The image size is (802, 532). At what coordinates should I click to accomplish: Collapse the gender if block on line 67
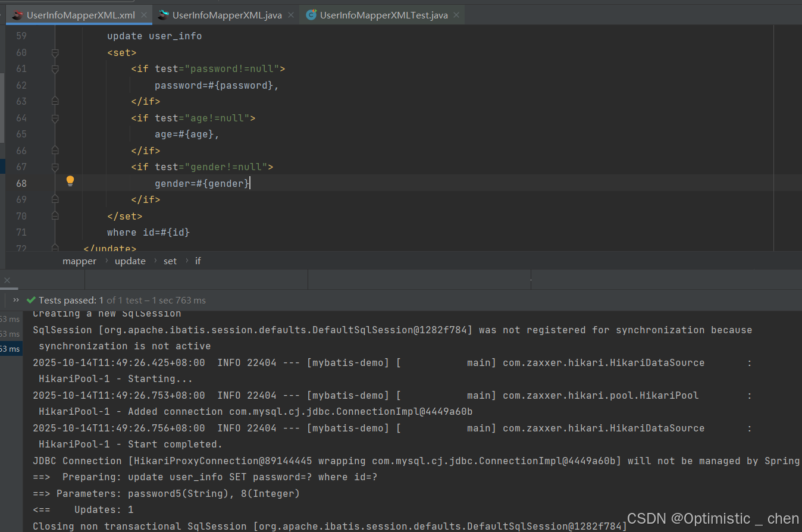click(x=55, y=167)
